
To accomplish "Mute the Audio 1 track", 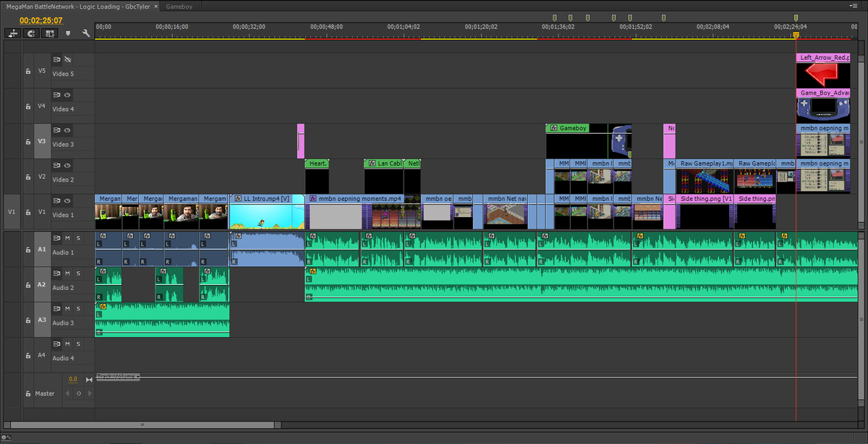I will coord(67,238).
